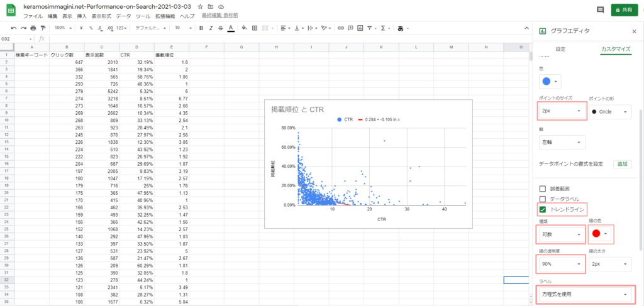This screenshot has width=644, height=306.
Task: Click the insert link icon
Action: click(x=341, y=28)
